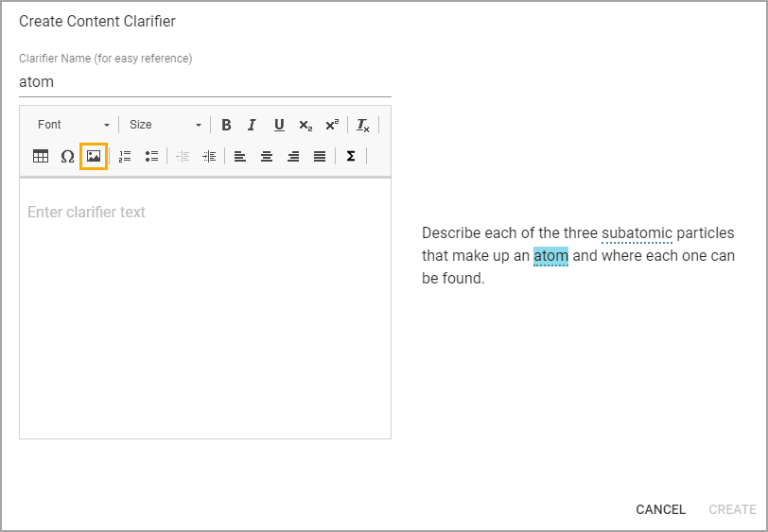Insert a table using the table icon
This screenshot has height=532, width=768.
[41, 156]
